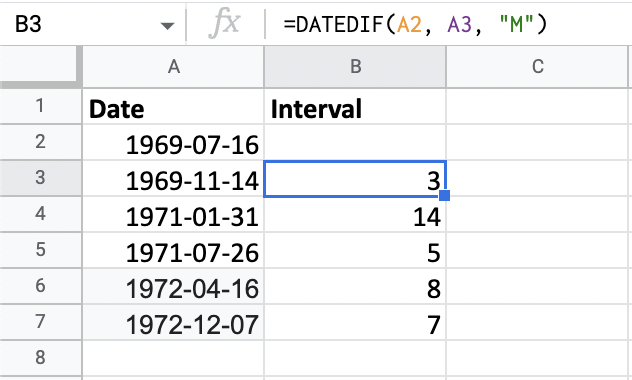This screenshot has height=380, width=632.
Task: Click the Name Box showing B3
Action: pos(93,24)
